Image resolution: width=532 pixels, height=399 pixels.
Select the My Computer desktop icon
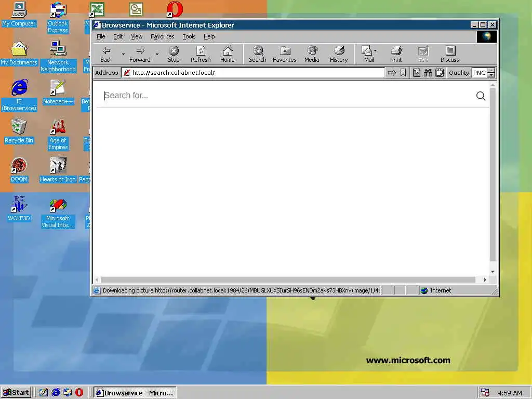coord(19,14)
